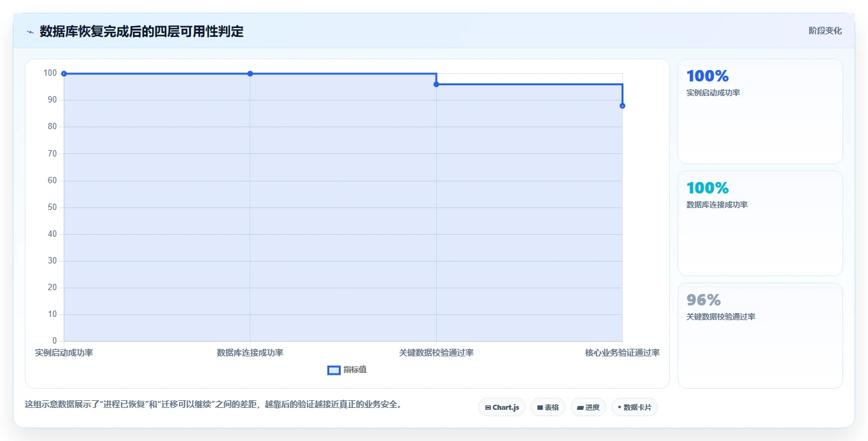Select the 进度 tag chip
This screenshot has height=441, width=868.
(588, 407)
